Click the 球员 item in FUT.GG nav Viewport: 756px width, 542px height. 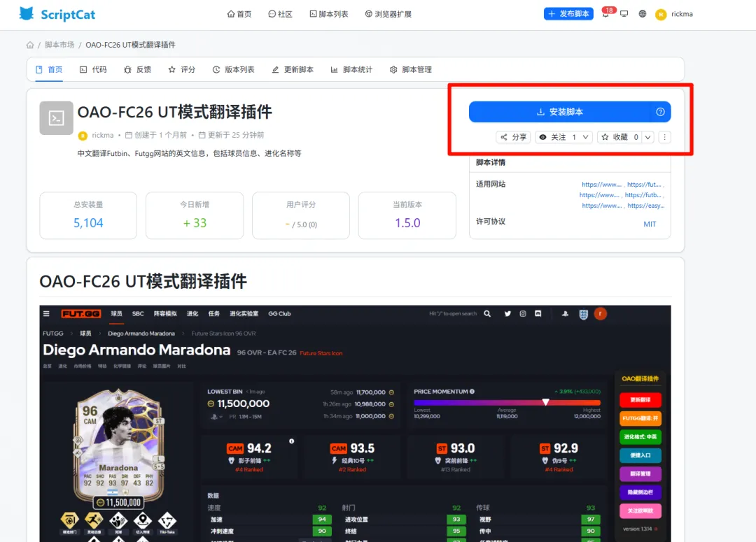point(116,313)
